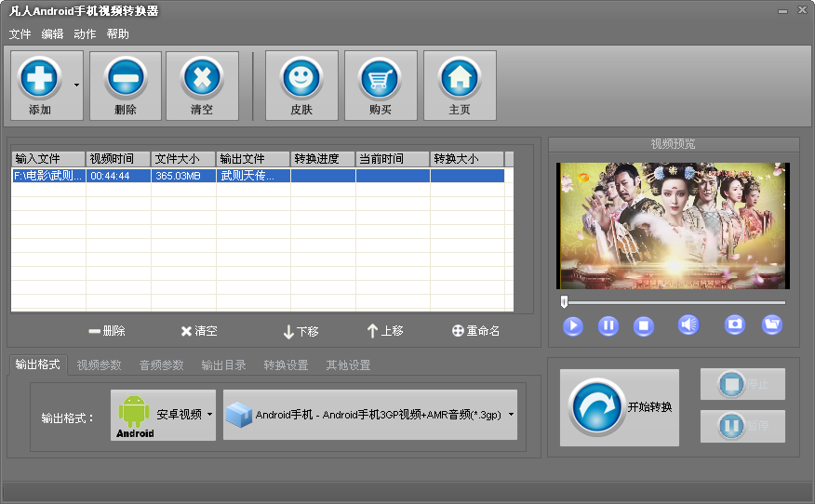Click the 开始转换 start conversion button
This screenshot has height=504, width=815.
tap(620, 408)
